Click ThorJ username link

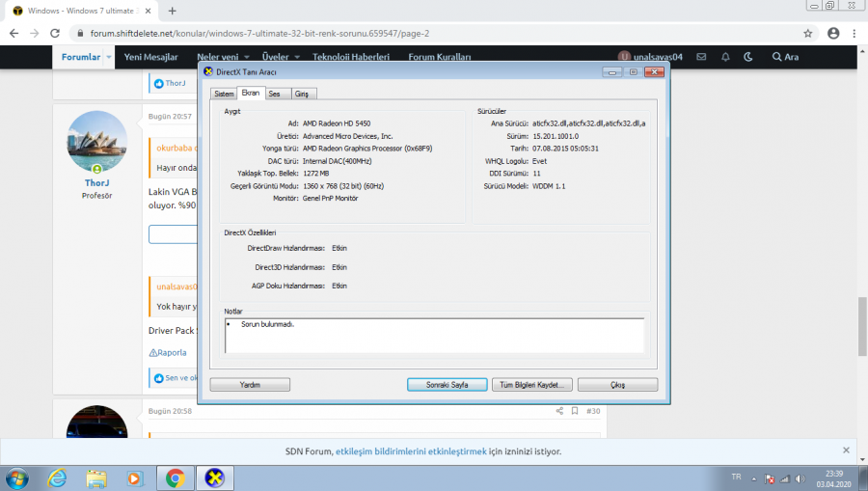pos(96,182)
